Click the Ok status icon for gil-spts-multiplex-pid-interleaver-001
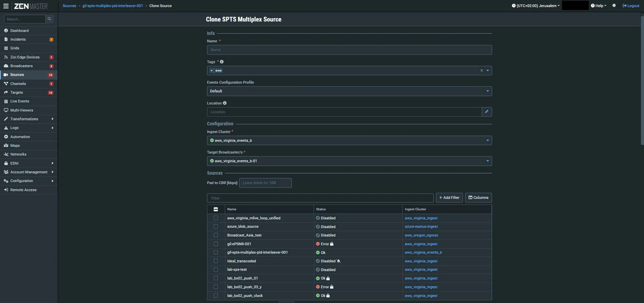 coord(318,253)
